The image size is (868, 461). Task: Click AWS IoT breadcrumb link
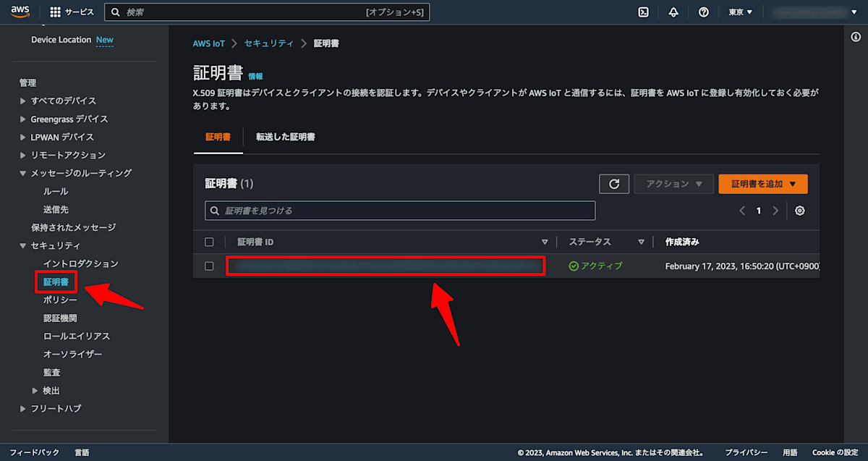pos(209,43)
